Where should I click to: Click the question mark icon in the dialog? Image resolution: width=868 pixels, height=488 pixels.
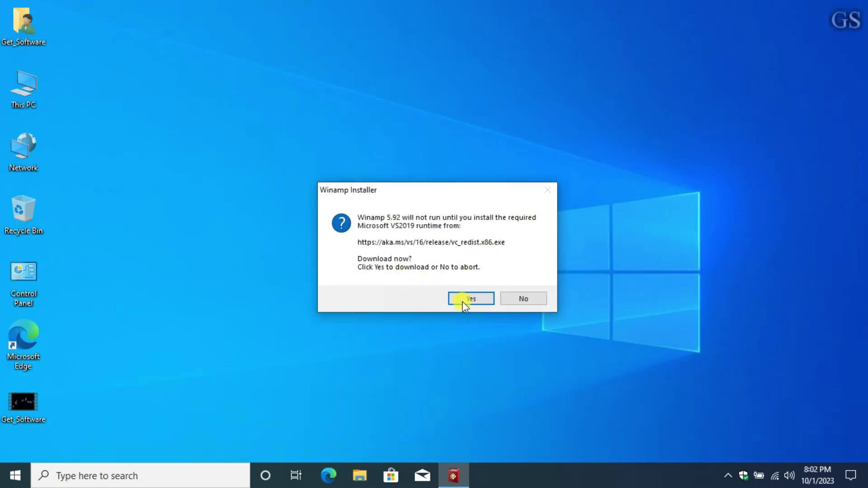[x=341, y=223]
